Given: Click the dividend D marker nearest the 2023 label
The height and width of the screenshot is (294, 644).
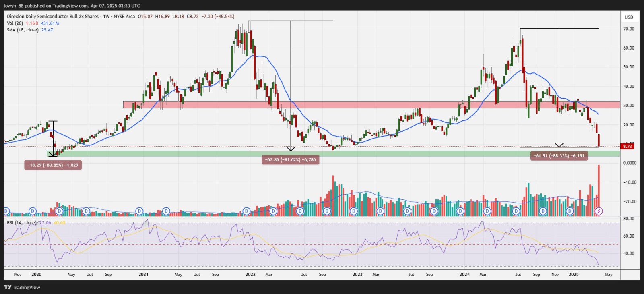Looking at the screenshot, I should click(x=353, y=211).
